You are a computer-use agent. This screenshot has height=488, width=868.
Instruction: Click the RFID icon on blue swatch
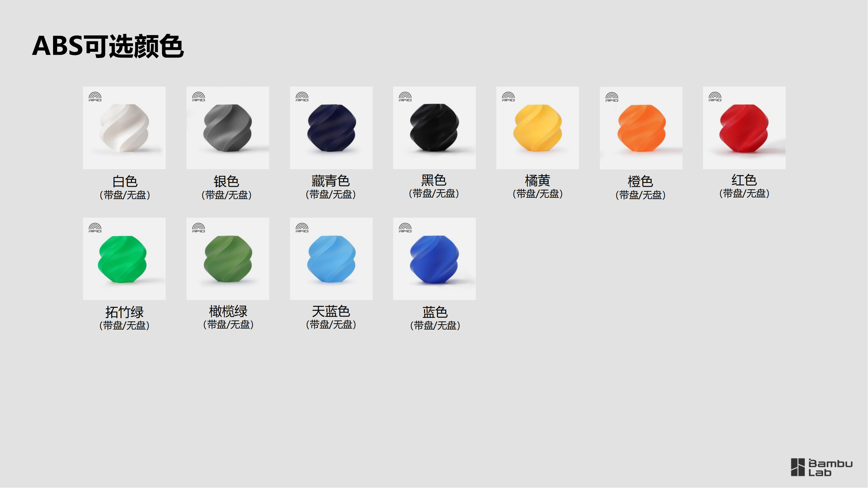point(405,228)
